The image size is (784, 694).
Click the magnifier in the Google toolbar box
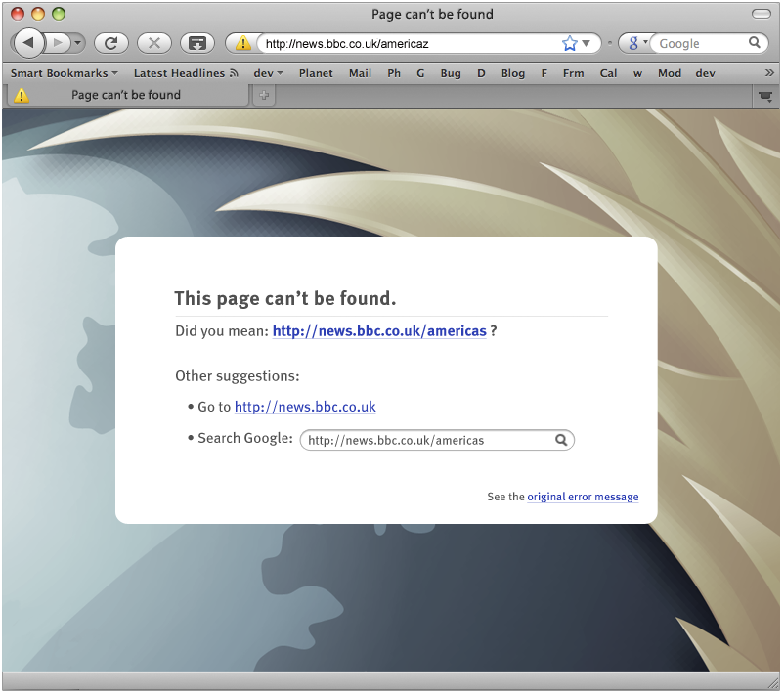[x=754, y=43]
